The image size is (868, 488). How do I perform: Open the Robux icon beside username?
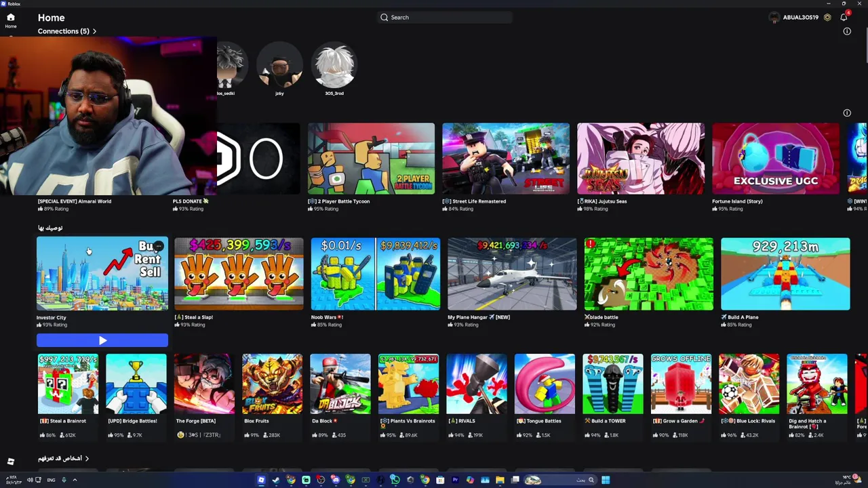point(827,17)
